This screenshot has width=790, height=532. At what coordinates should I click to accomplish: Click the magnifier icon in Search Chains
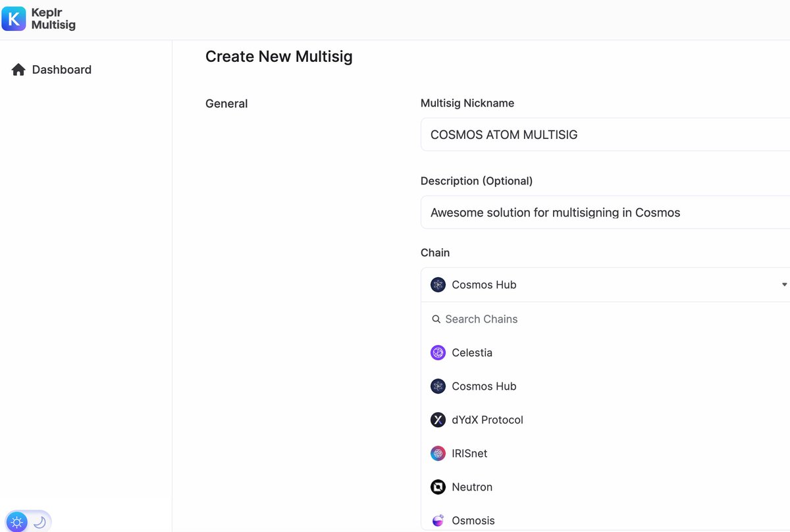[x=436, y=319]
